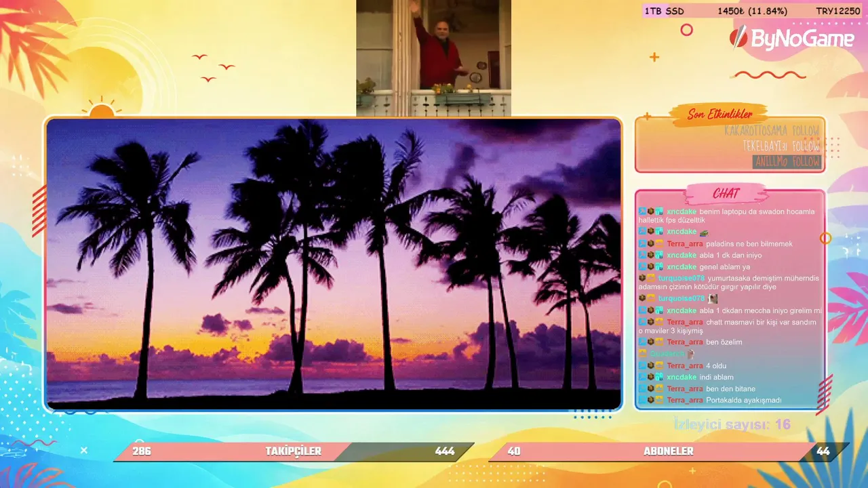Click the '1450₺ (11.84%)' donation progress text

(752, 11)
